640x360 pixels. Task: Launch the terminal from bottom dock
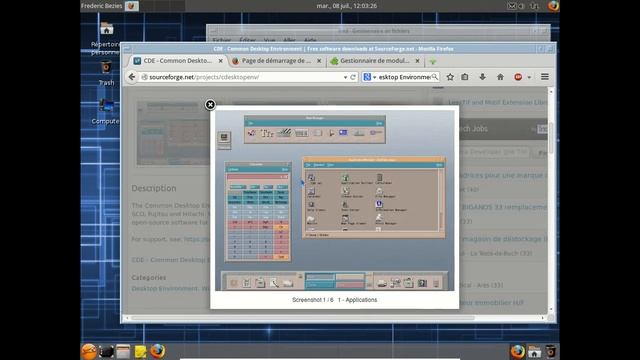[x=106, y=352]
